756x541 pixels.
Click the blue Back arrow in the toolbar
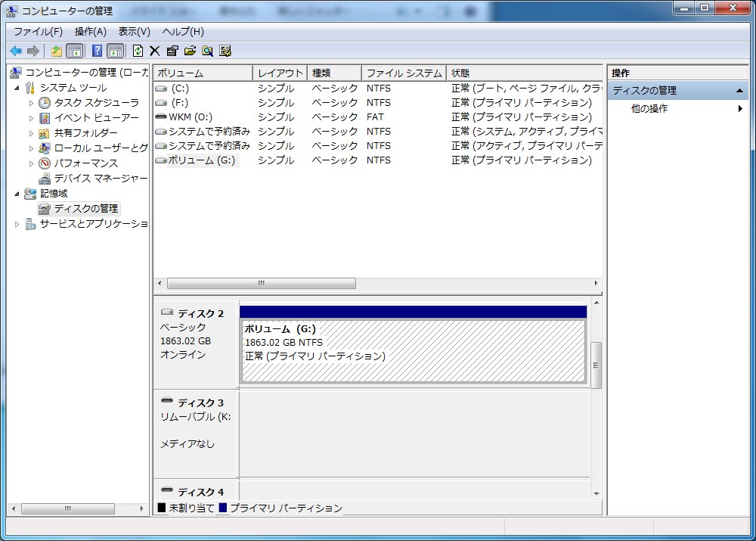pyautogui.click(x=16, y=51)
